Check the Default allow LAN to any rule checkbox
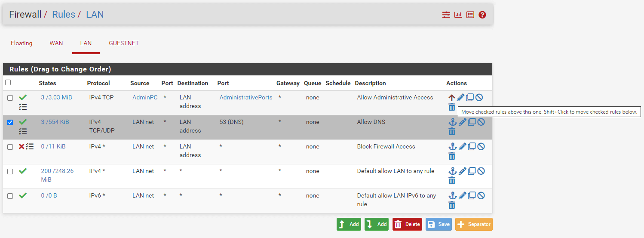The height and width of the screenshot is (238, 644). click(10, 172)
